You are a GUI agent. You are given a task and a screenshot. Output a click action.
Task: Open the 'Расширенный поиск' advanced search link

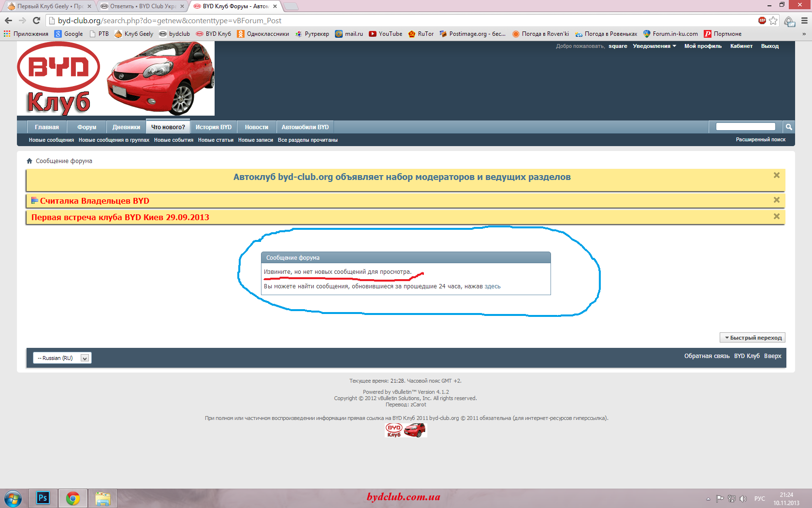click(x=760, y=140)
